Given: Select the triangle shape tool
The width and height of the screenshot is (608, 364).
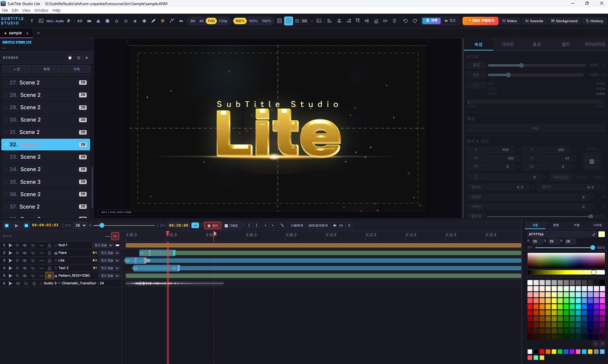Looking at the screenshot, I should (98, 21).
